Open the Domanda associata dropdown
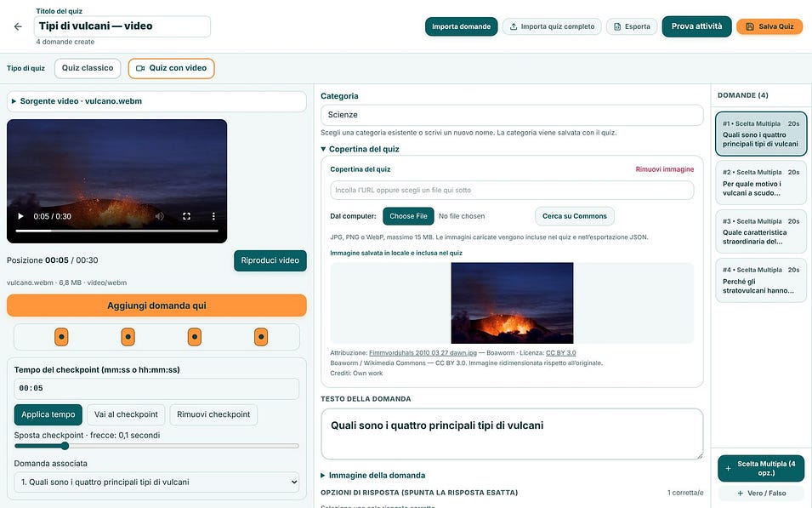 (x=156, y=482)
